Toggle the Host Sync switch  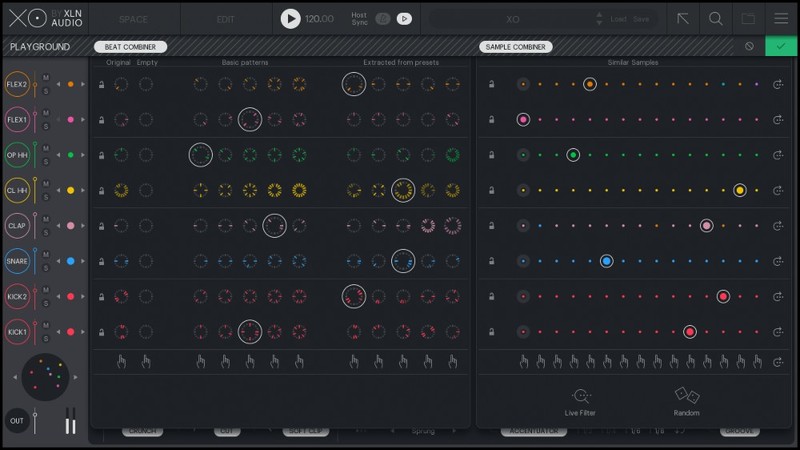click(x=382, y=18)
